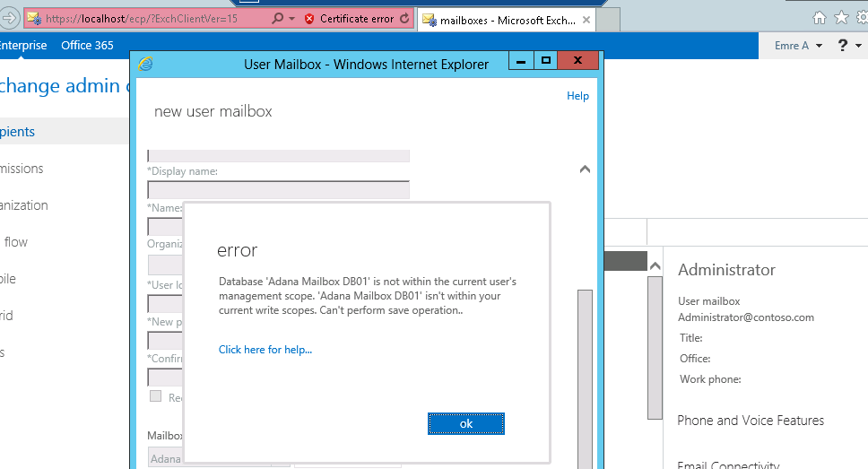868x469 pixels.
Task: Click the vertical scrollbar in User Mailbox window
Action: point(585,378)
